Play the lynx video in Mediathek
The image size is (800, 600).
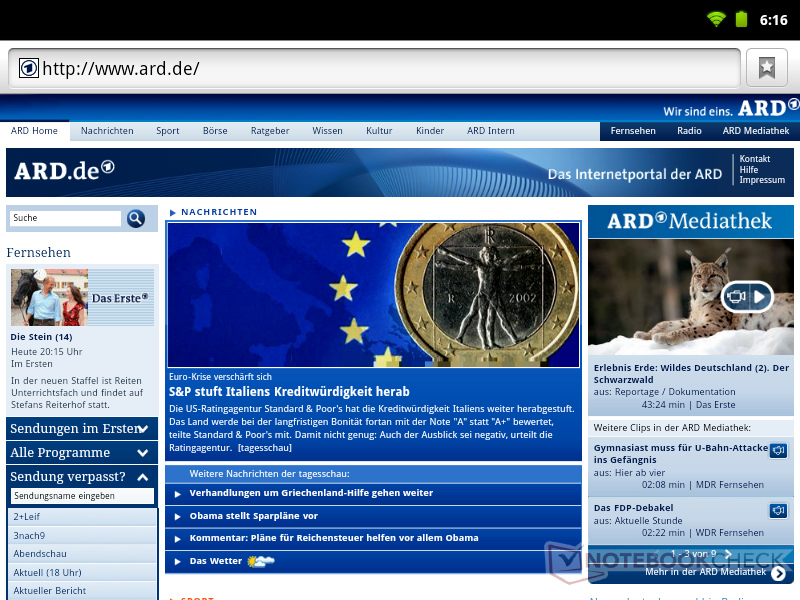(x=747, y=296)
